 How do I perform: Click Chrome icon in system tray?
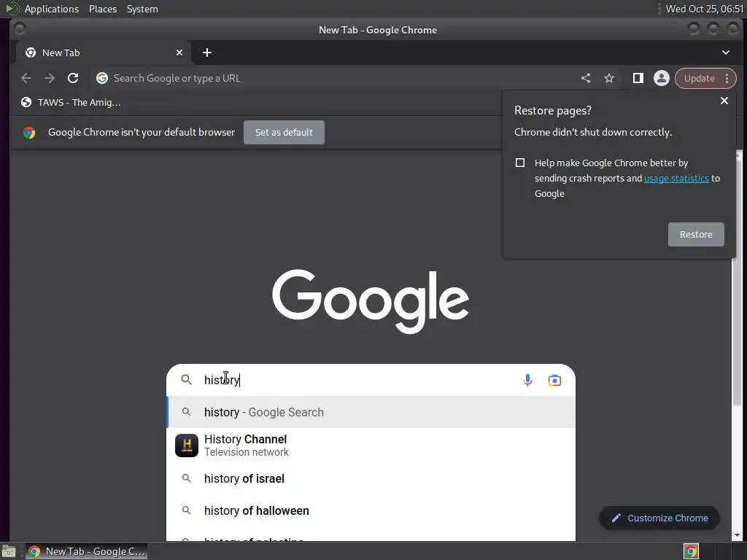tap(692, 551)
